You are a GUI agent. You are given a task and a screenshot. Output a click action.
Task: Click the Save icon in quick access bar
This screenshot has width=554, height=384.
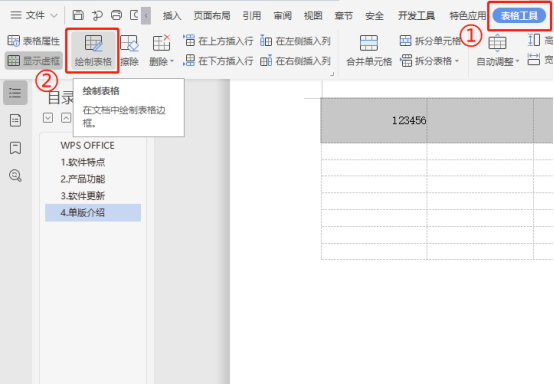click(x=78, y=15)
